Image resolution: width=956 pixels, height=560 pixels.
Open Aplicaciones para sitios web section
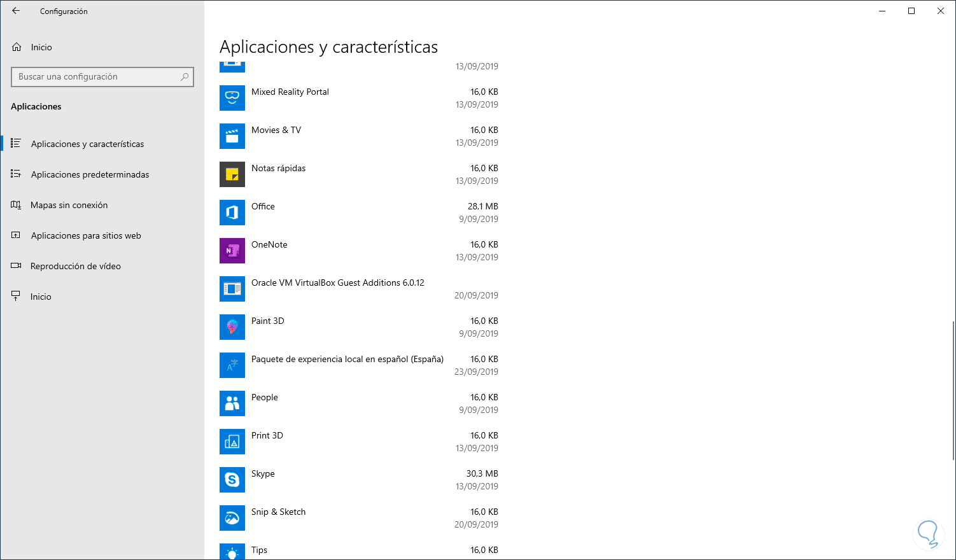click(102, 235)
